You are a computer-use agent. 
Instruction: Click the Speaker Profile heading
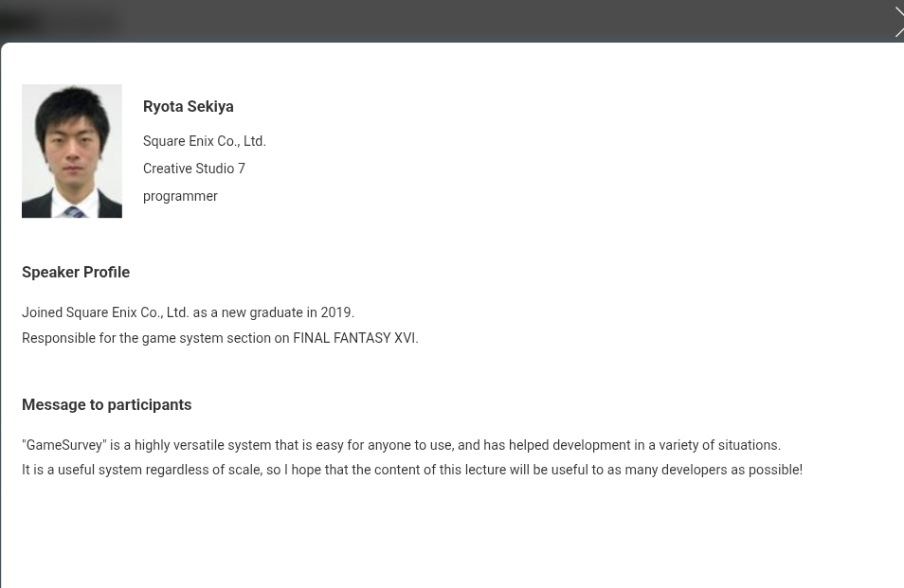tap(76, 272)
